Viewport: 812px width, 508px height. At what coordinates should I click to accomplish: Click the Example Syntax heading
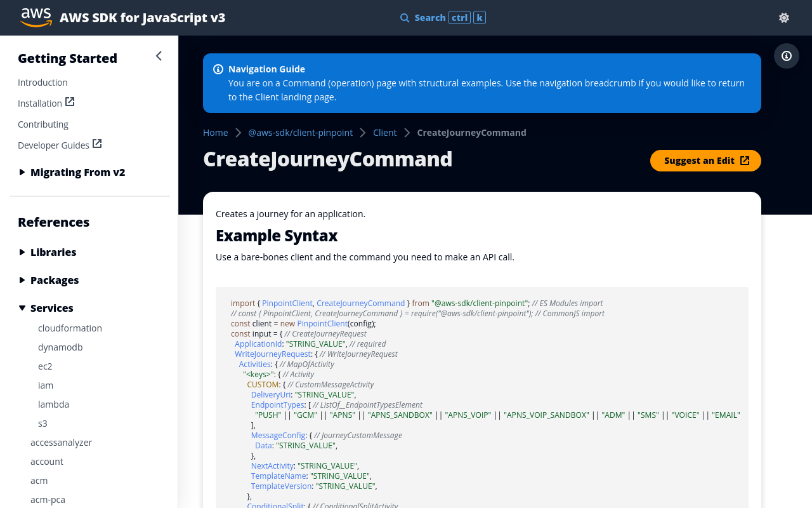(277, 236)
